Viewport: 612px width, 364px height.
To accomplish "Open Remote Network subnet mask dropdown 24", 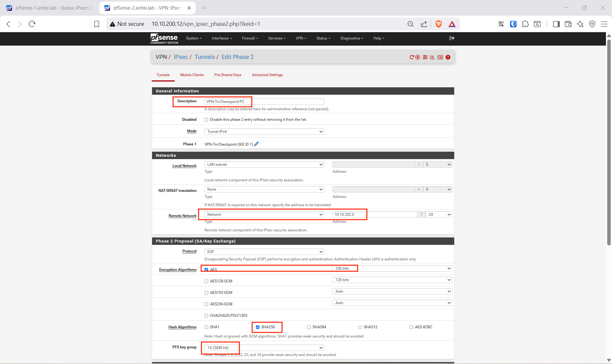I will [x=439, y=215].
